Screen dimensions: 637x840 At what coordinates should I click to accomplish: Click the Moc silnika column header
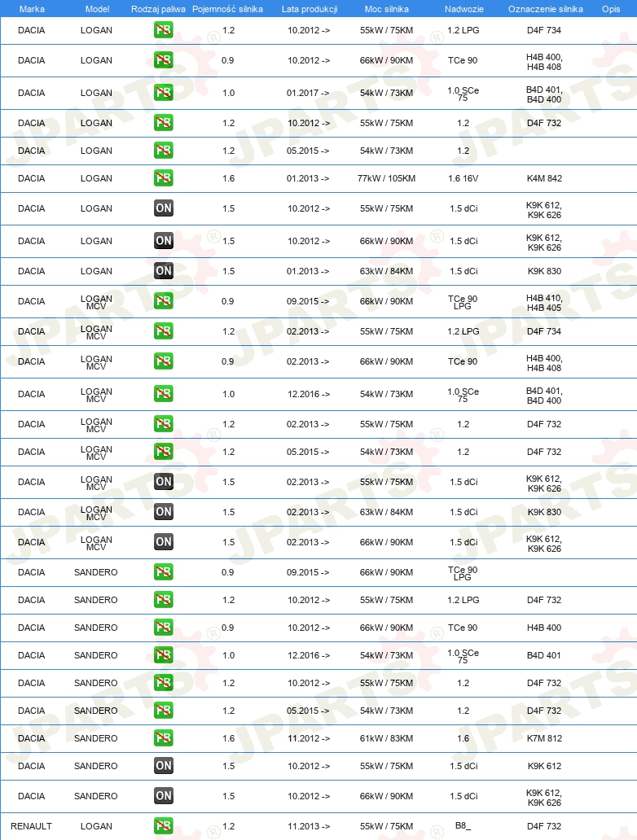tap(387, 9)
